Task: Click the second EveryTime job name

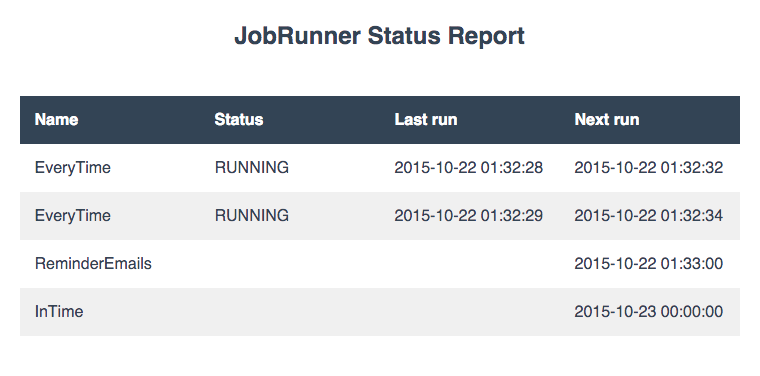Action: [73, 216]
